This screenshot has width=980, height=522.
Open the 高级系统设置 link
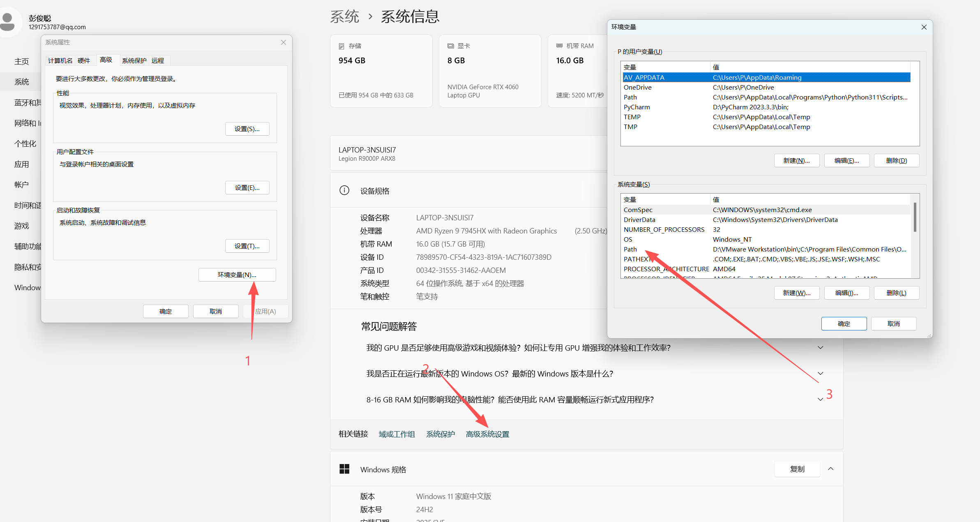point(487,434)
